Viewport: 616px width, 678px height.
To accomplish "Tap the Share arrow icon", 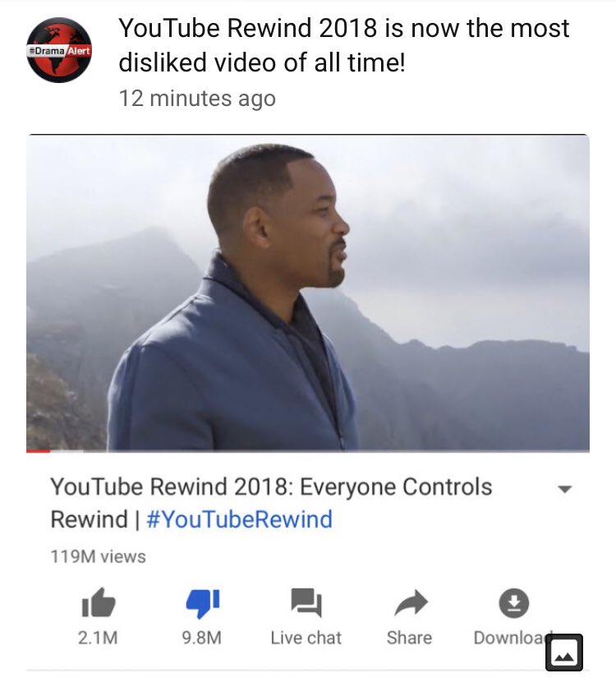I will pos(411,602).
